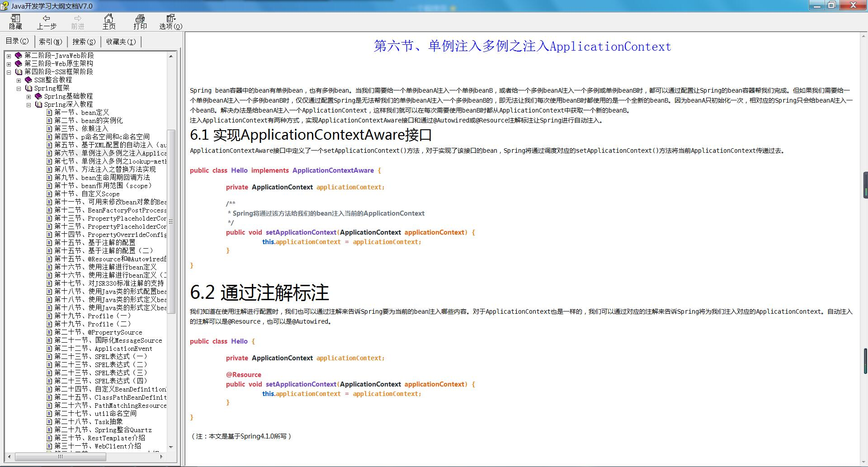Click the book icon of 第二阶段-JavaWeb阶段
The image size is (868, 467).
click(x=19, y=56)
